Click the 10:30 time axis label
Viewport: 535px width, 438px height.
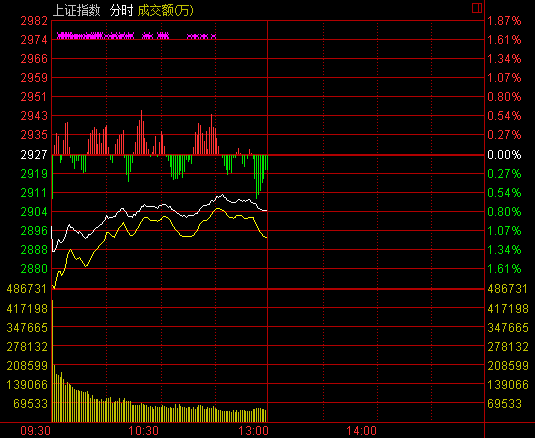pos(143,431)
